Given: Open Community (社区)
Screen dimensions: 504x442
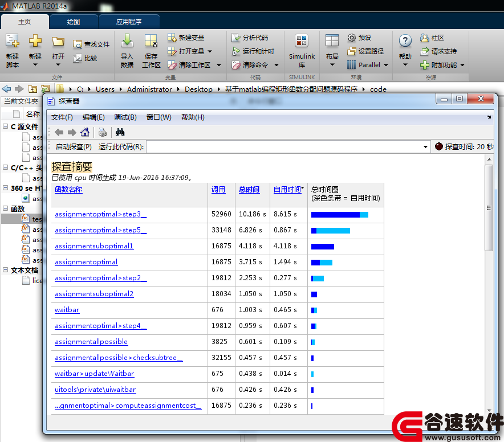Looking at the screenshot, I should [432, 38].
